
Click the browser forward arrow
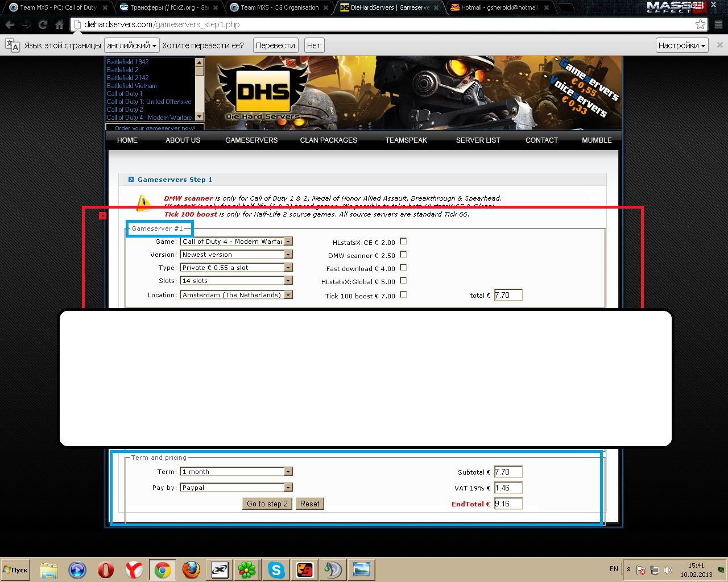point(26,24)
